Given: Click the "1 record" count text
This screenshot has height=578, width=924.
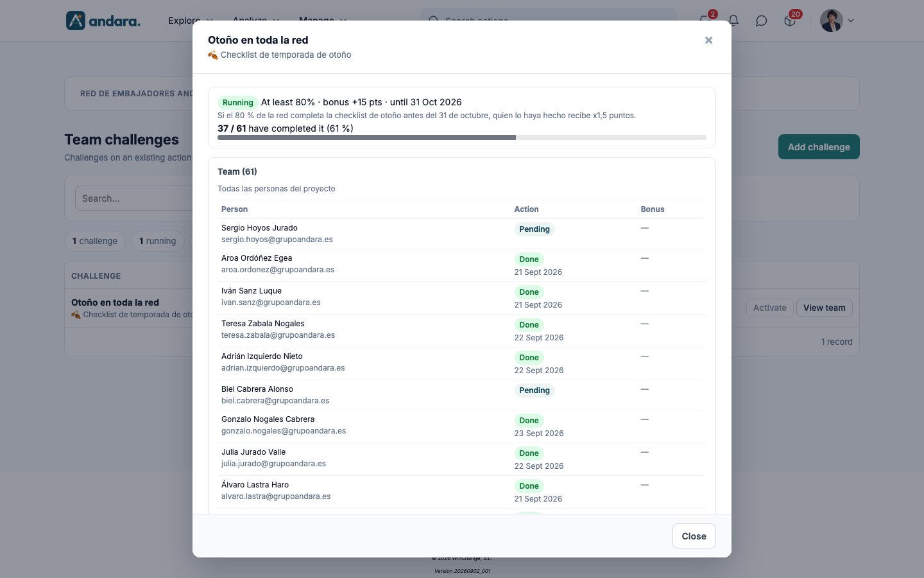Looking at the screenshot, I should [x=837, y=342].
